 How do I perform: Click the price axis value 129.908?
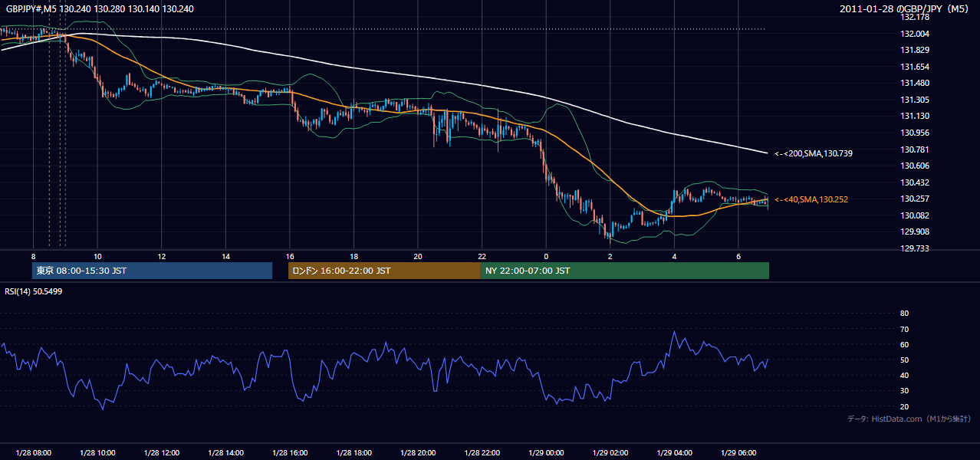915,232
